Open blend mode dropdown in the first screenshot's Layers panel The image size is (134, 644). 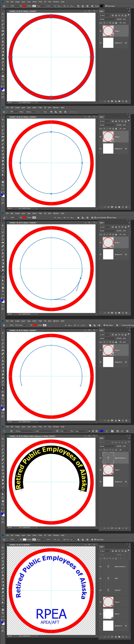(107, 19)
